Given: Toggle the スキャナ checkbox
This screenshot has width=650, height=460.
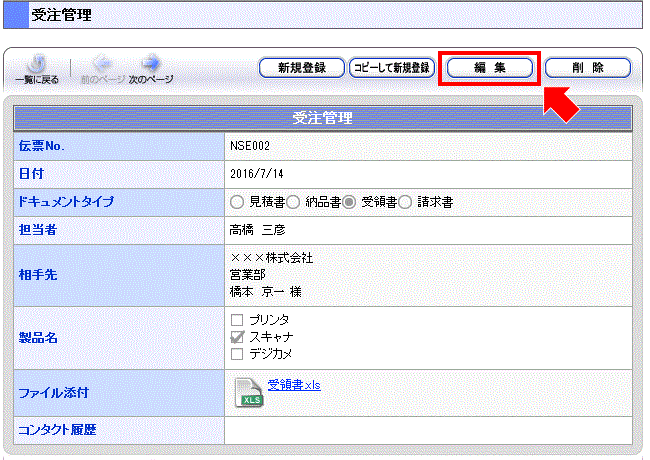Looking at the screenshot, I should pos(237,336).
